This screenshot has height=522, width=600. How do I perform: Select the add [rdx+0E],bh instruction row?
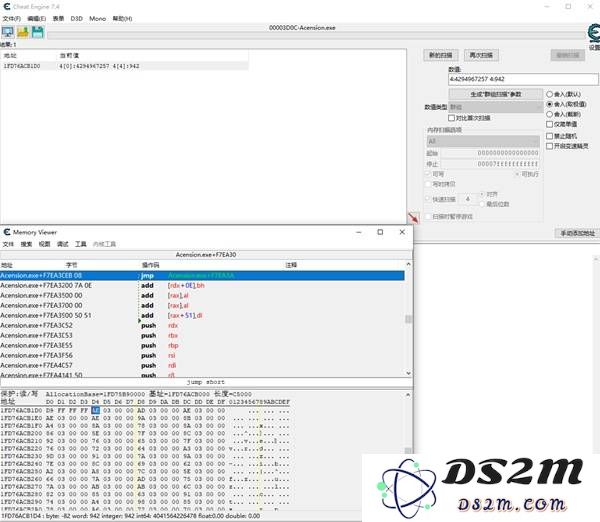pyautogui.click(x=202, y=285)
